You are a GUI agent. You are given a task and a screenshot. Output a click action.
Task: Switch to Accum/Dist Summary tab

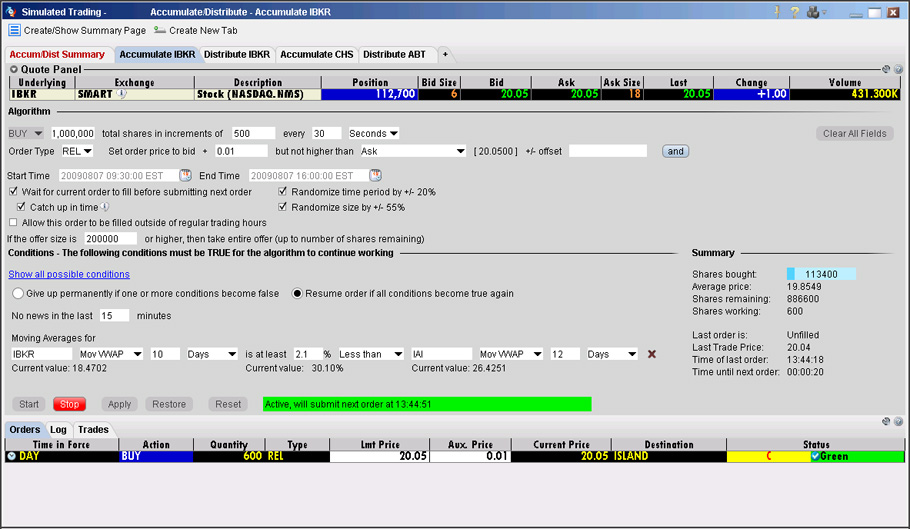(57, 55)
